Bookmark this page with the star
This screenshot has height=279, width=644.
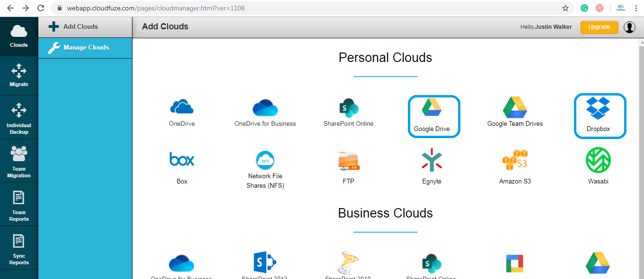point(565,8)
